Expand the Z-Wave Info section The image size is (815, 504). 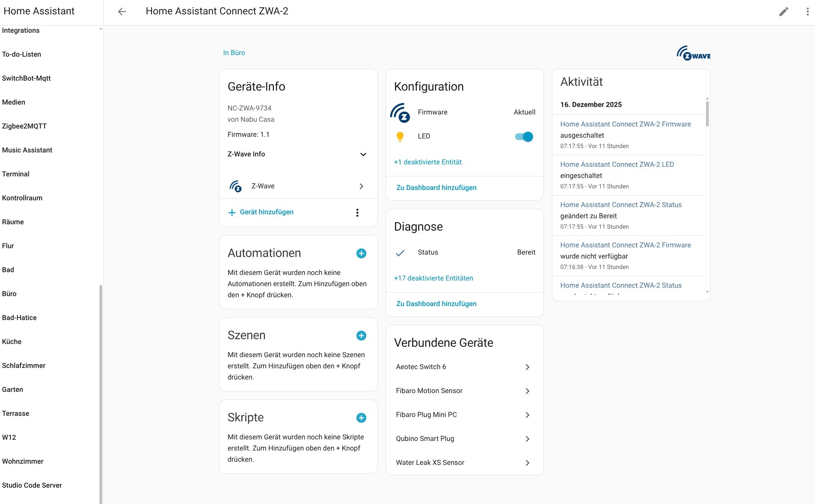point(363,154)
